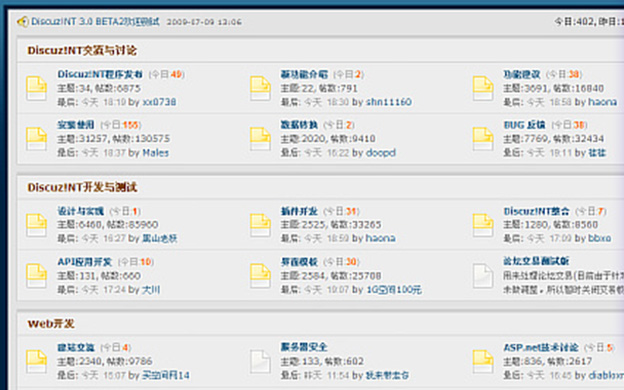Click the folder icon beside ASP.net技术讨论
The height and width of the screenshot is (390, 624).
pos(483,361)
